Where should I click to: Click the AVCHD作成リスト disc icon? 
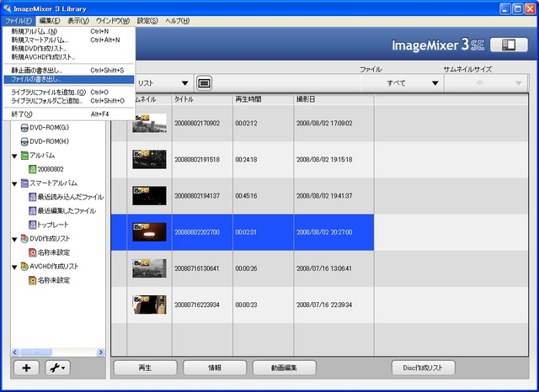tap(24, 267)
